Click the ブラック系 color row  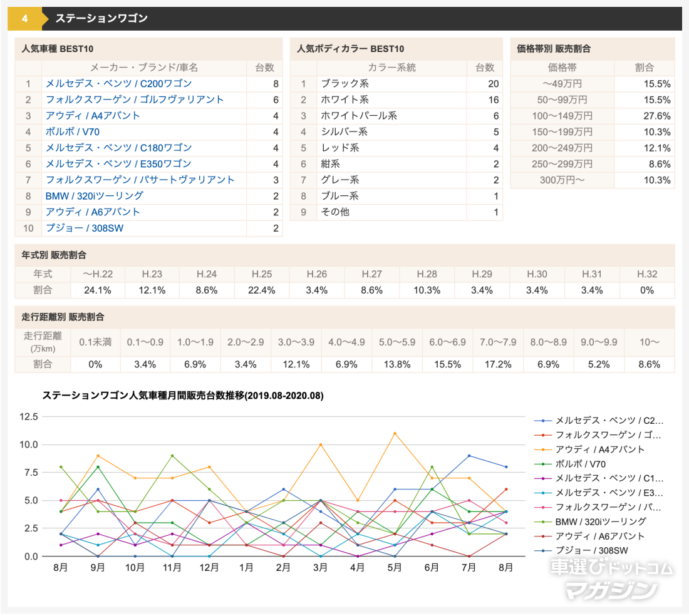tap(396, 83)
